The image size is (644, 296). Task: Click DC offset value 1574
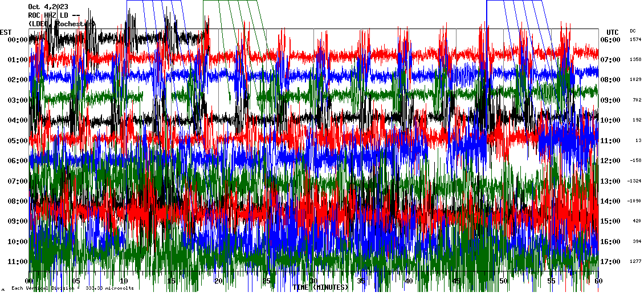[634, 40]
